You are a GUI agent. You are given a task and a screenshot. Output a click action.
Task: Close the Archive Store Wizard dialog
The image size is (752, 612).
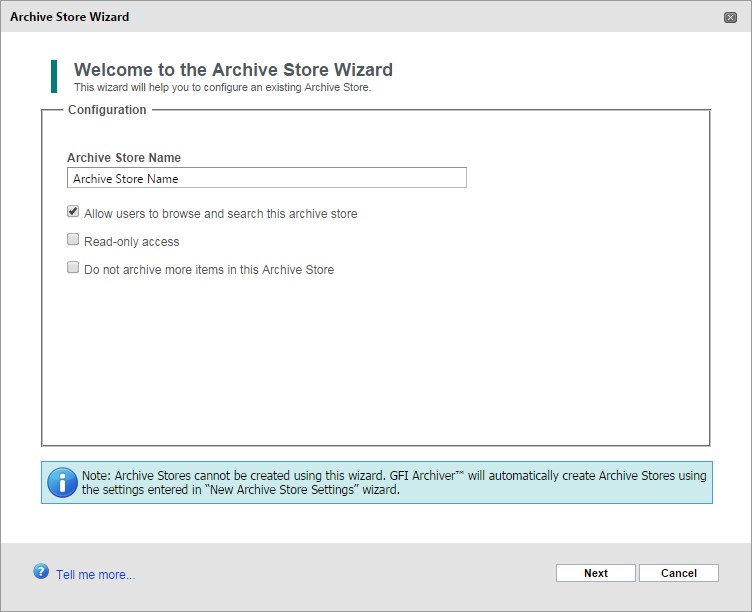point(730,18)
